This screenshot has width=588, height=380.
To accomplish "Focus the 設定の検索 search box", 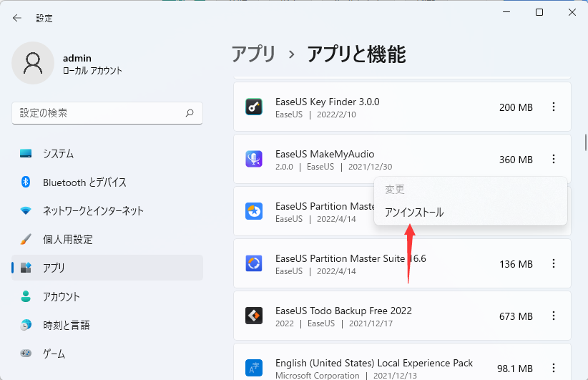I will coord(107,113).
